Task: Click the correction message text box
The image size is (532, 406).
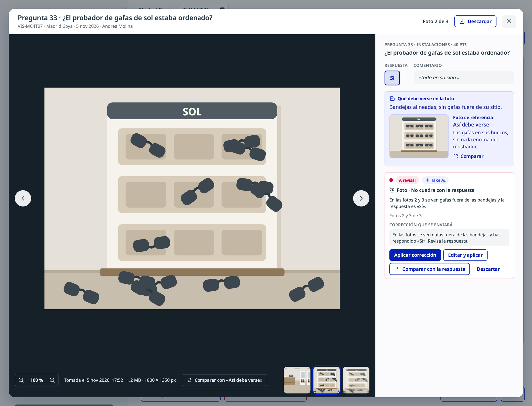Action: coord(449,238)
